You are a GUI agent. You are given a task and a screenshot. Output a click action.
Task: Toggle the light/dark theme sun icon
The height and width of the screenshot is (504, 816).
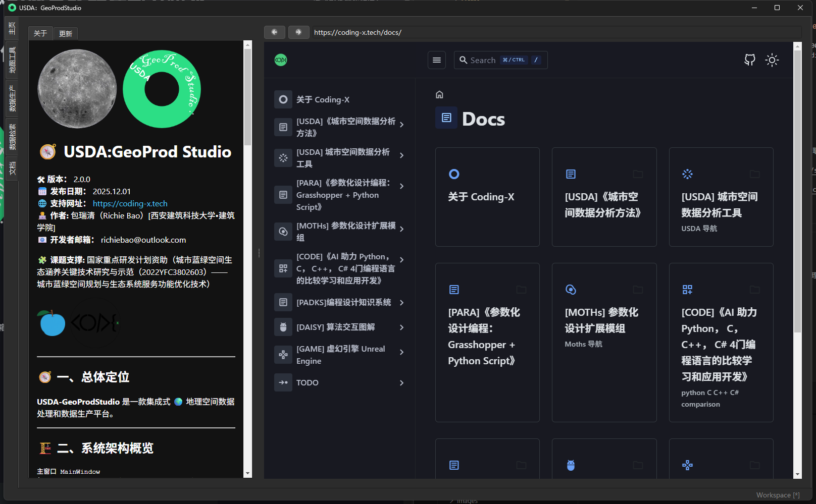click(772, 60)
